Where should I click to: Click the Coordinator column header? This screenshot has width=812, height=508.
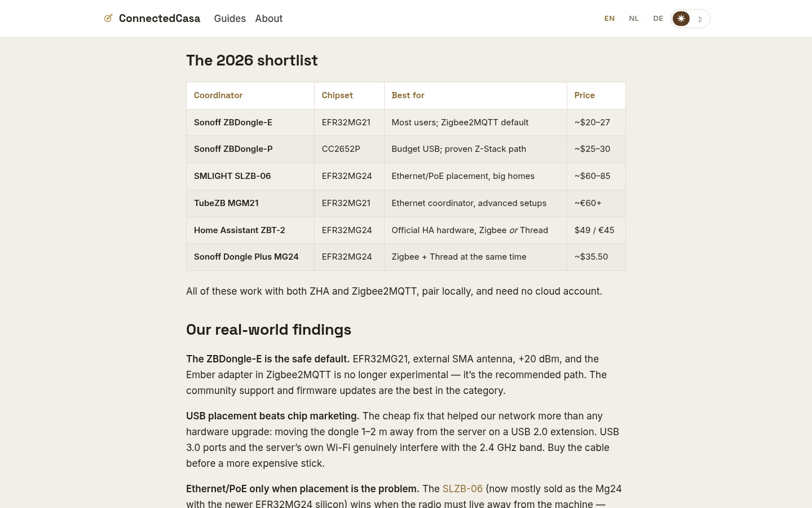pyautogui.click(x=250, y=95)
